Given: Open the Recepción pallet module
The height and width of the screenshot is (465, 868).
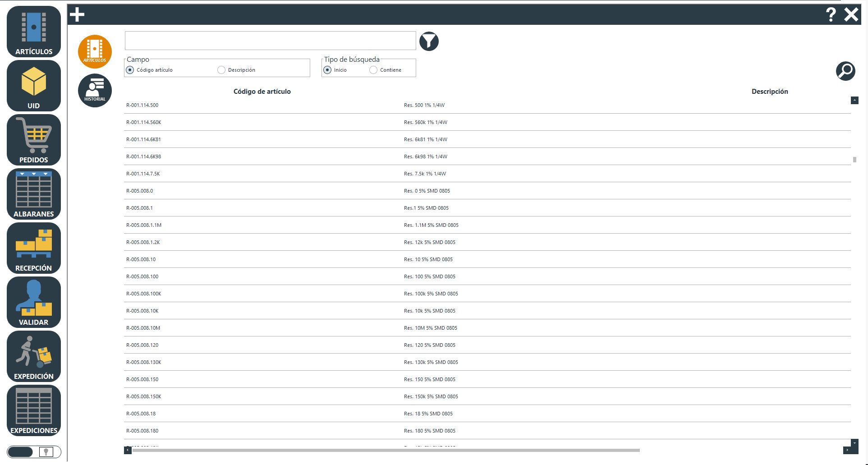Looking at the screenshot, I should [34, 248].
